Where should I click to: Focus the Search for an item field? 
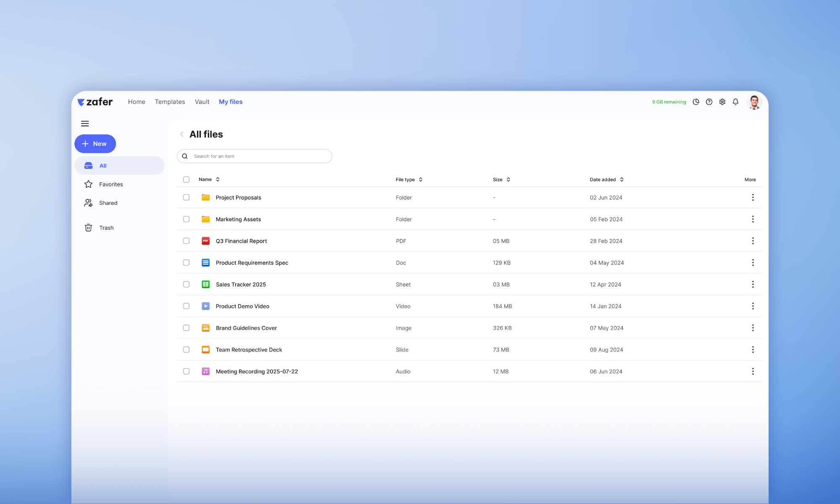coord(255,156)
